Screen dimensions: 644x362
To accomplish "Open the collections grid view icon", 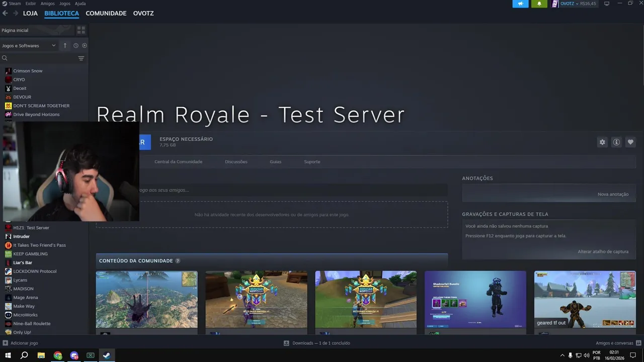I will tap(81, 30).
